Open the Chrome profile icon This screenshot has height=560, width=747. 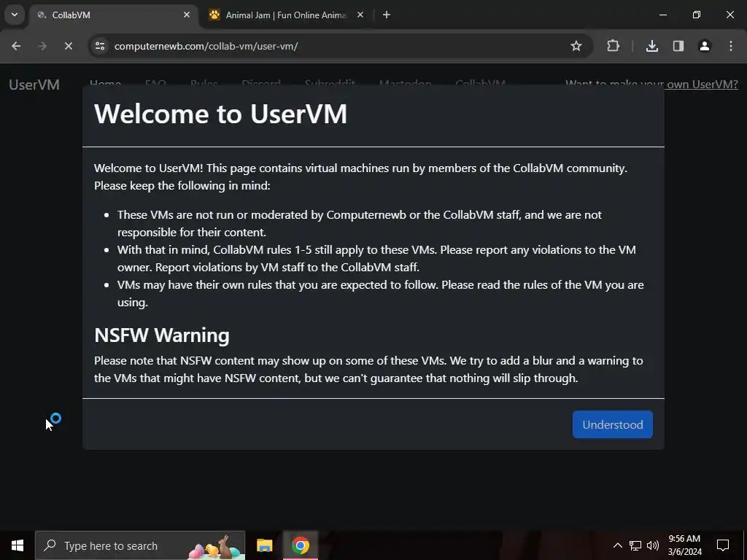point(705,46)
